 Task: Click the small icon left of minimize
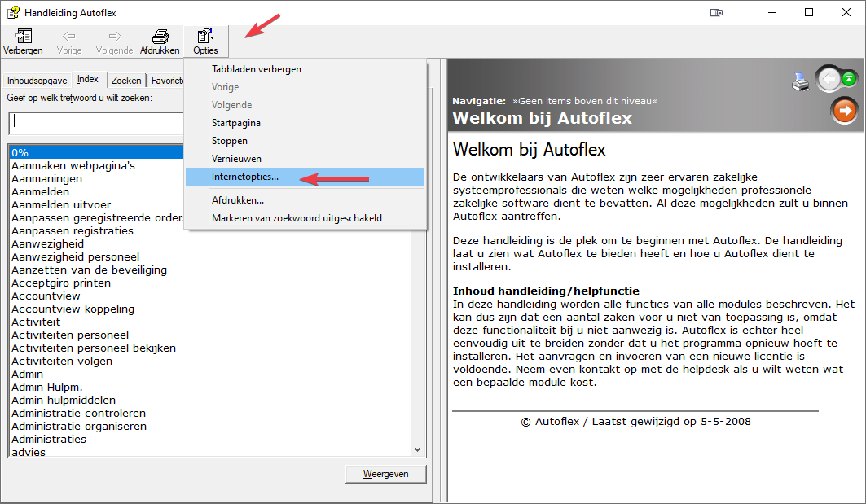click(x=716, y=13)
